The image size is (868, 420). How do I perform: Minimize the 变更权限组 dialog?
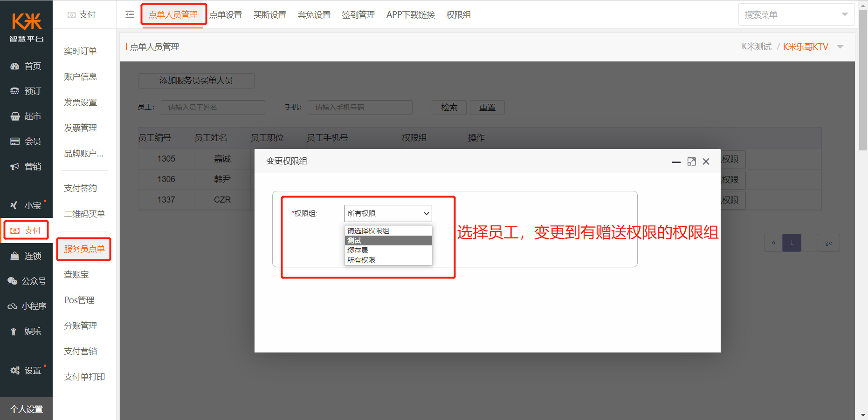coord(676,162)
